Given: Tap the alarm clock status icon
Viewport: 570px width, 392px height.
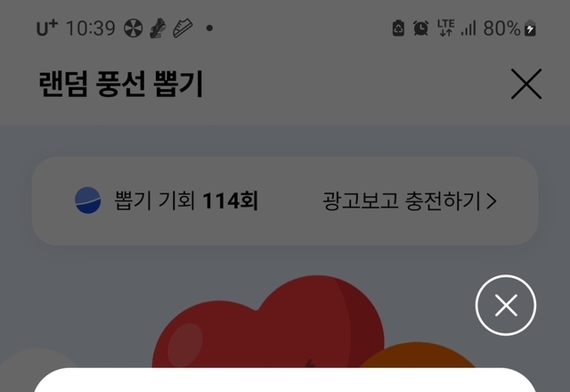Looking at the screenshot, I should coord(421,28).
